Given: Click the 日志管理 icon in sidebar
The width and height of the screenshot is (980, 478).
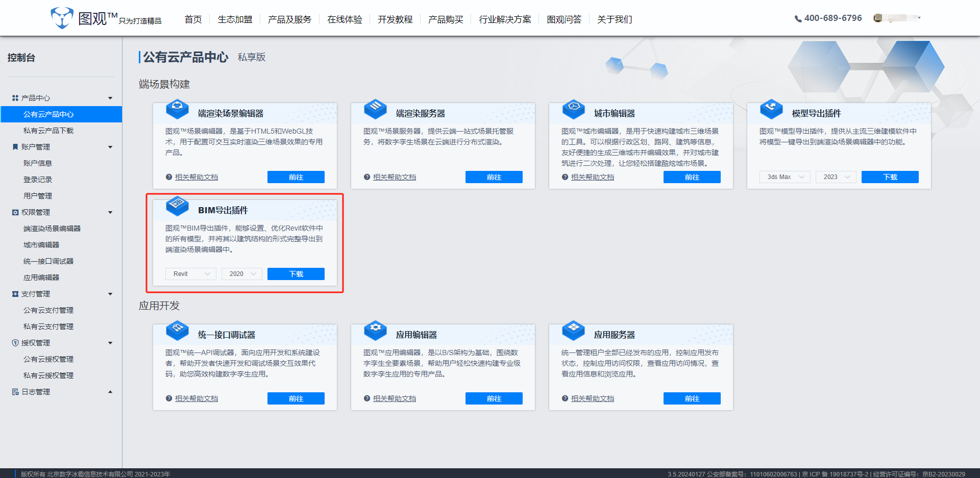Looking at the screenshot, I should (x=15, y=392).
